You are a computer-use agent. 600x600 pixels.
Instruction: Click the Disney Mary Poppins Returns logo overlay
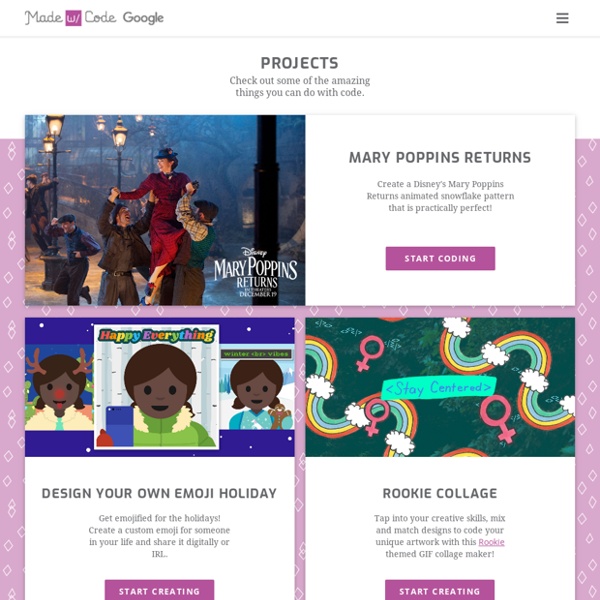(256, 272)
